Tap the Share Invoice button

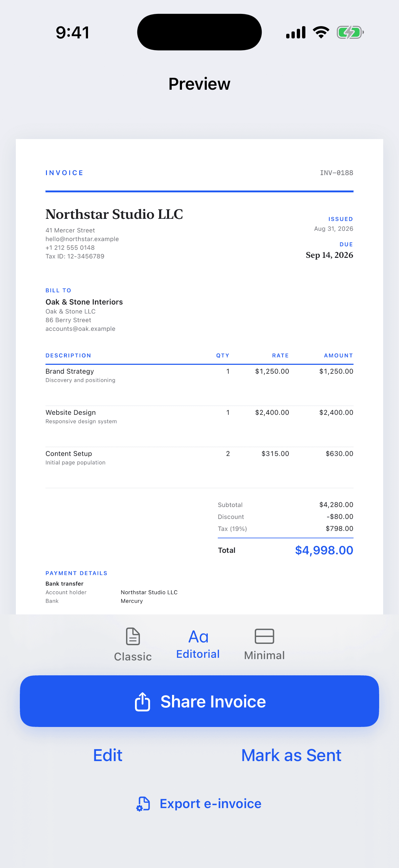pyautogui.click(x=199, y=701)
